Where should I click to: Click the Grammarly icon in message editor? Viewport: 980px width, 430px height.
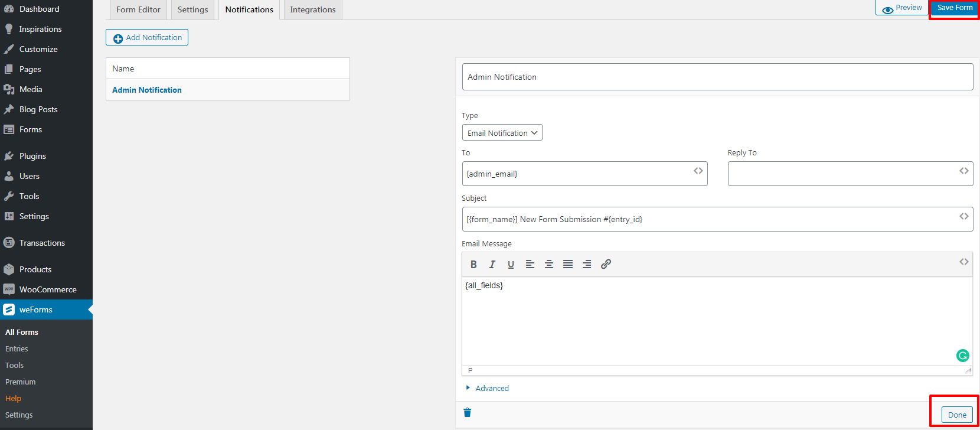(x=962, y=356)
